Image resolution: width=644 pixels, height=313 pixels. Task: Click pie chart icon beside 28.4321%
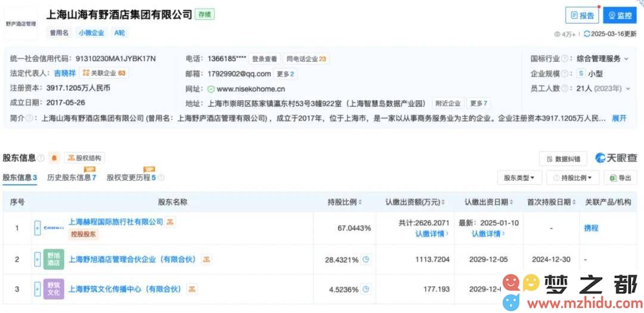[x=366, y=259]
